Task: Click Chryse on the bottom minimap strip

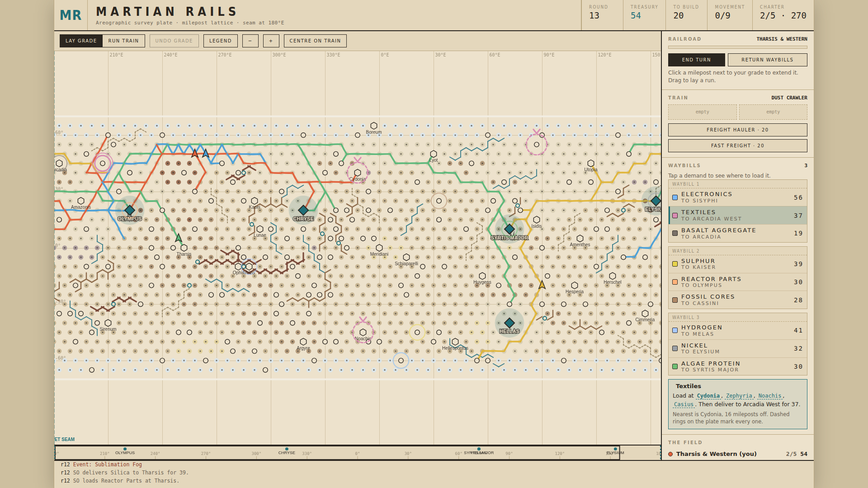Action: coord(287,451)
